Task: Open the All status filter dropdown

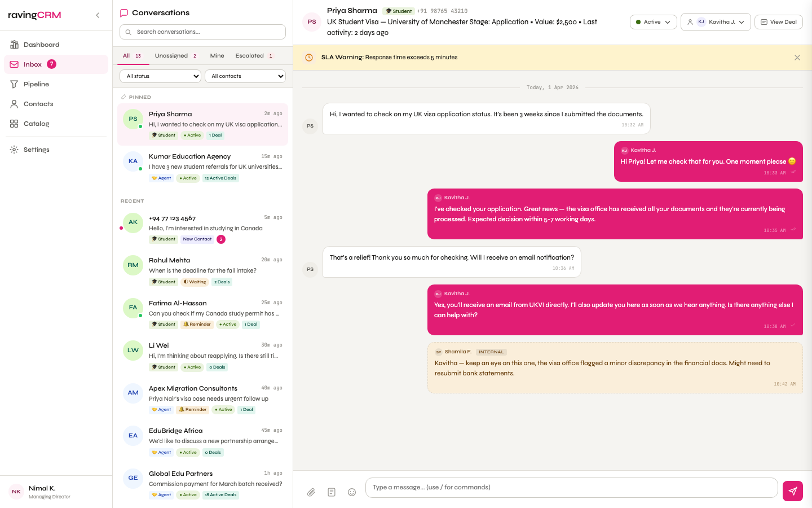Action: (160, 76)
